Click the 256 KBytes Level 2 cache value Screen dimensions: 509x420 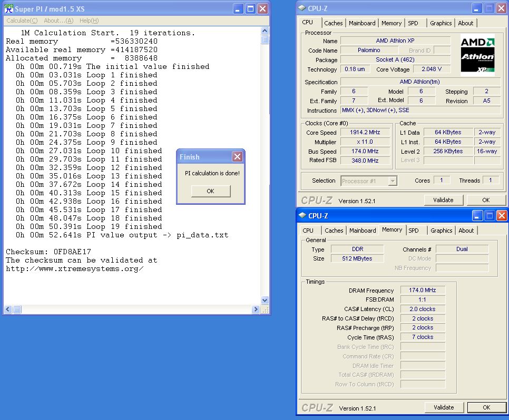448,151
